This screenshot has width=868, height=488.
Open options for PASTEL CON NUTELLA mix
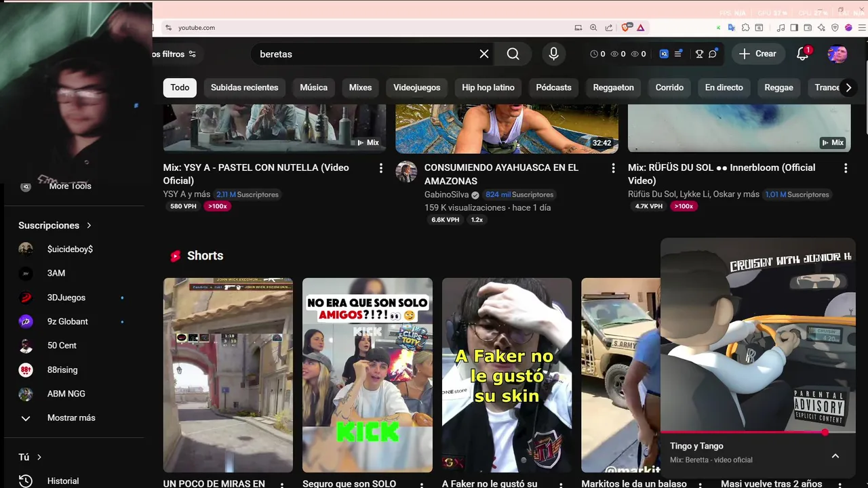[380, 168]
